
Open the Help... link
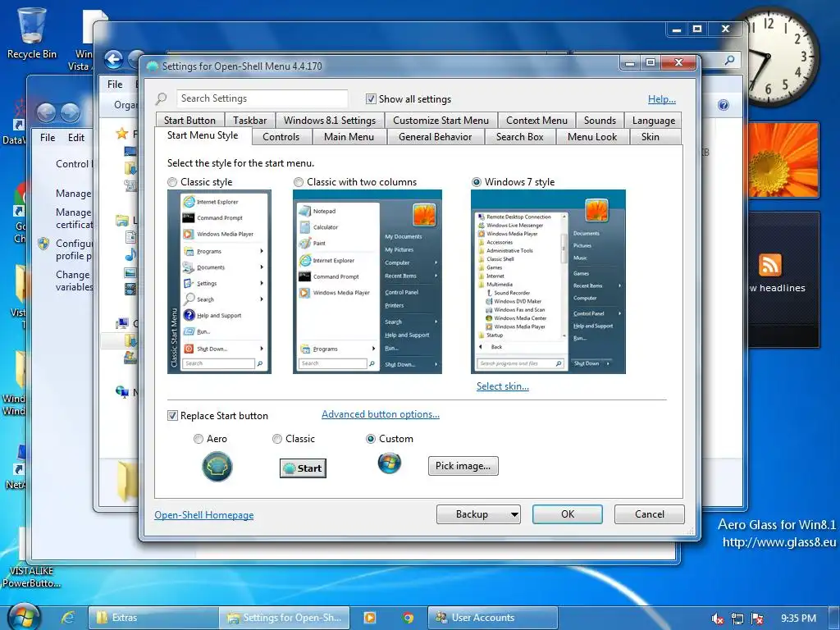point(662,99)
